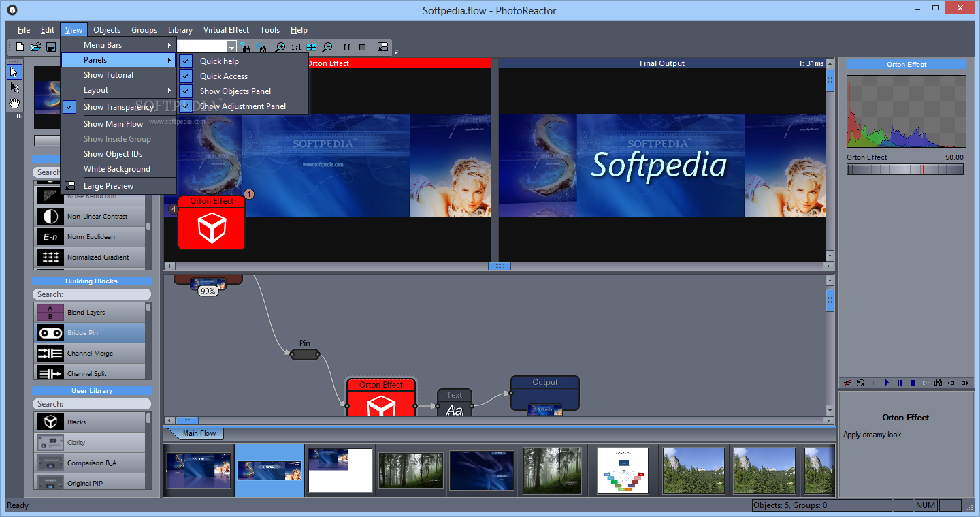Toggle Show Adjustment Panel
The height and width of the screenshot is (517, 980).
click(242, 106)
